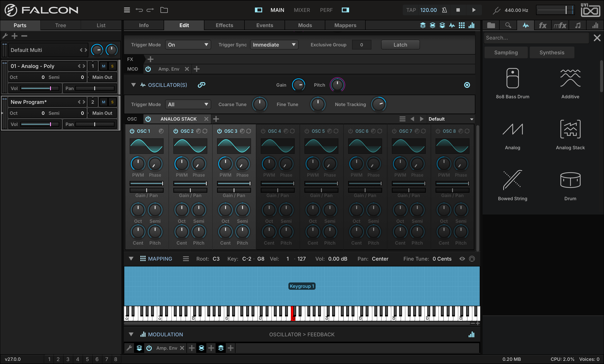Open the keygroup Trigger Mode On dropdown
This screenshot has height=364, width=604.
click(x=188, y=45)
